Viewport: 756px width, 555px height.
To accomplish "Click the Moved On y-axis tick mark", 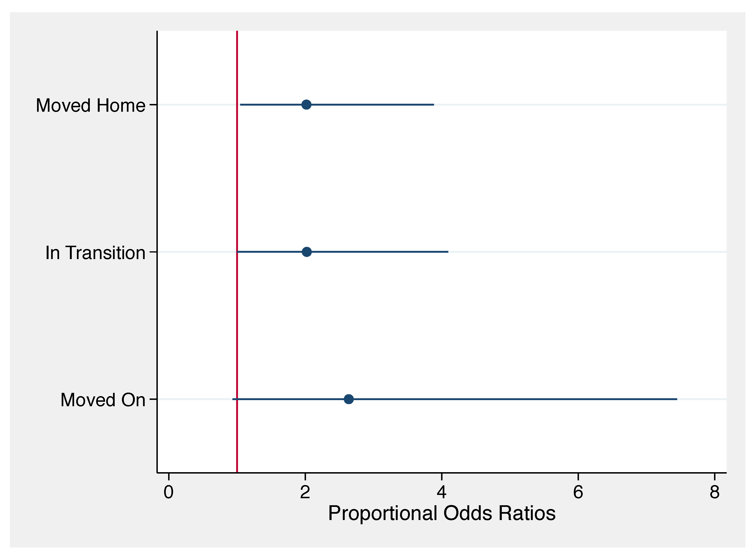I will [153, 399].
